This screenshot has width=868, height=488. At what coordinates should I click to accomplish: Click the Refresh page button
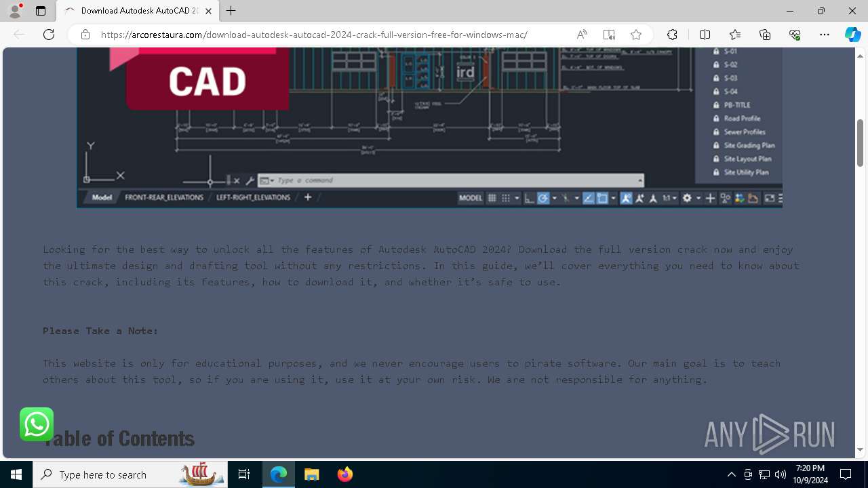(49, 35)
